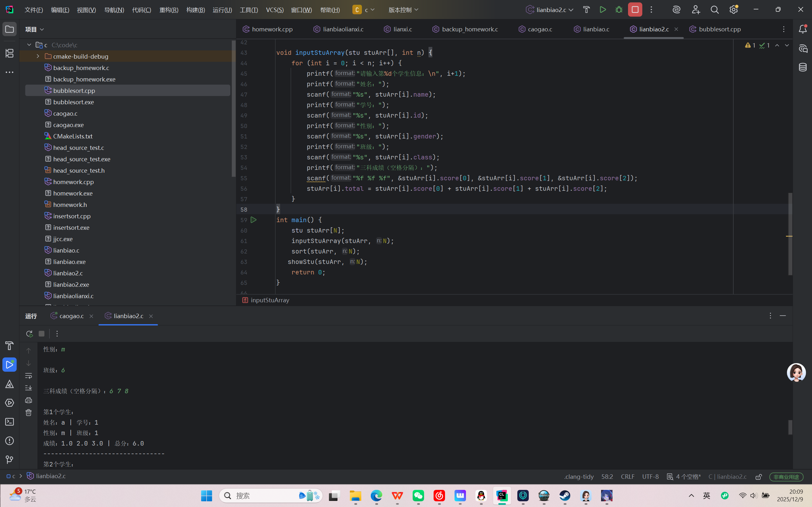The width and height of the screenshot is (812, 507).
Task: Click the UTF-8 encoding in status bar
Action: pyautogui.click(x=650, y=477)
